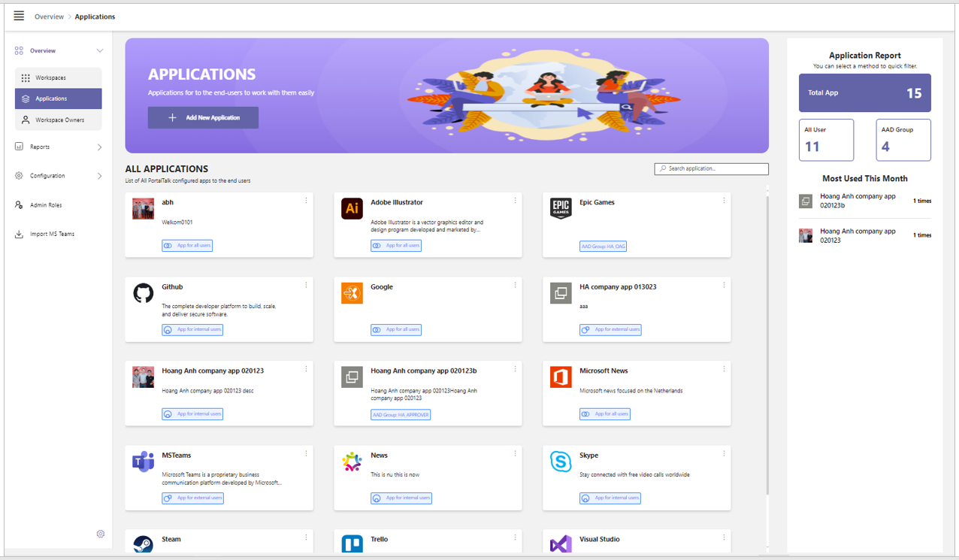This screenshot has width=959, height=560.
Task: Click the Import MS Teams download icon
Action: coord(19,234)
